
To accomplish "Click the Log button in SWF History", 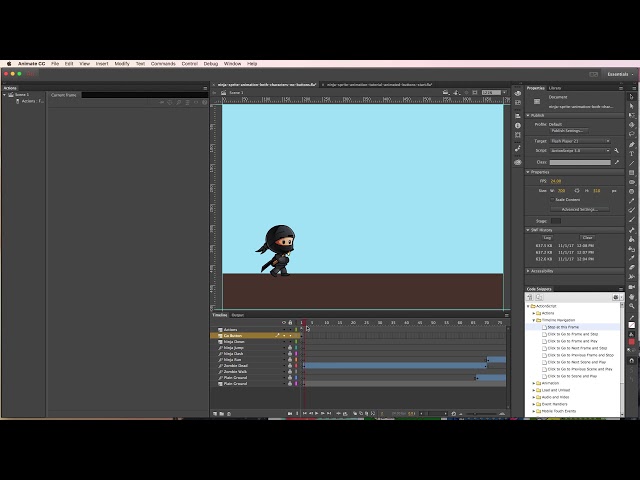I will coord(547,238).
